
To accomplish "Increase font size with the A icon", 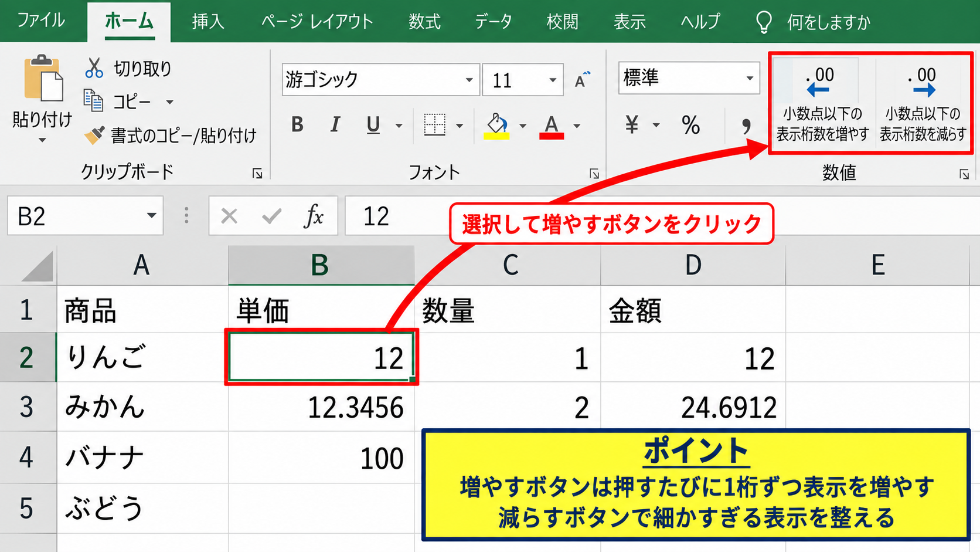I will click(582, 80).
